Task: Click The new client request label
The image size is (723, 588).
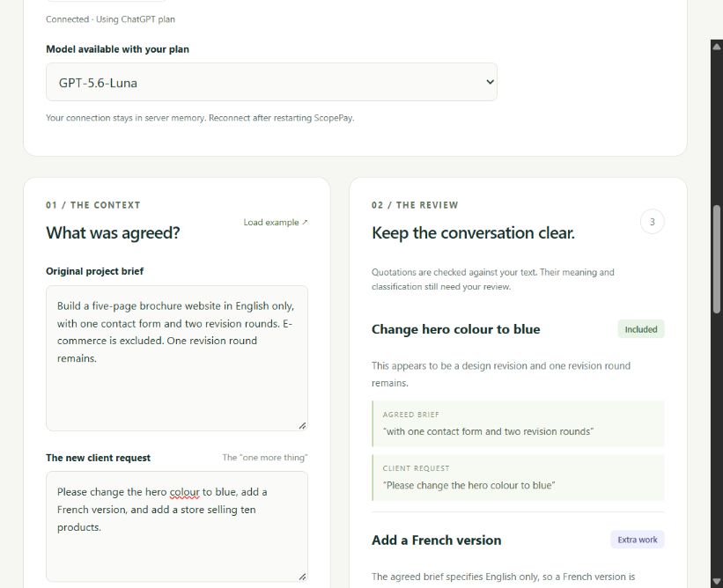Action: click(99, 458)
